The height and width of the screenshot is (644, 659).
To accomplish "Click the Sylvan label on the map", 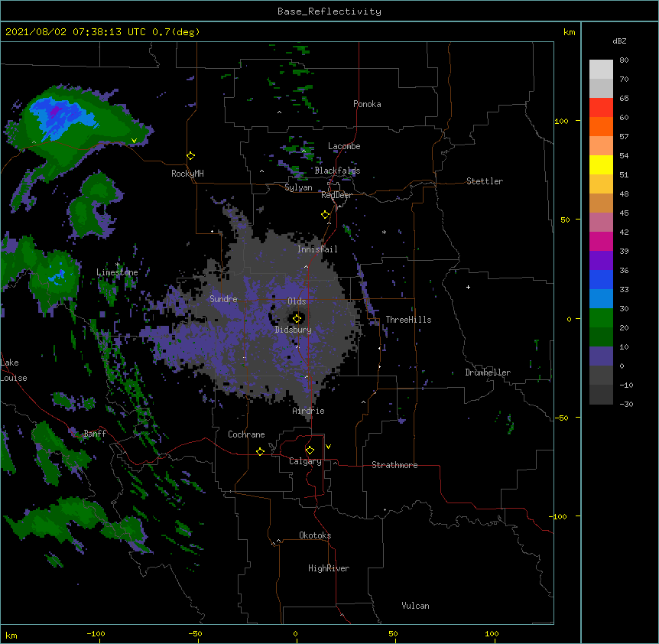I will [298, 187].
